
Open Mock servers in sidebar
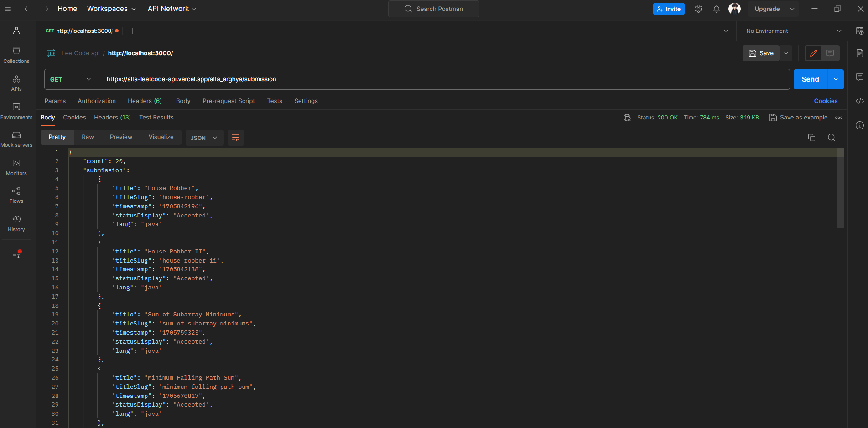click(x=16, y=139)
